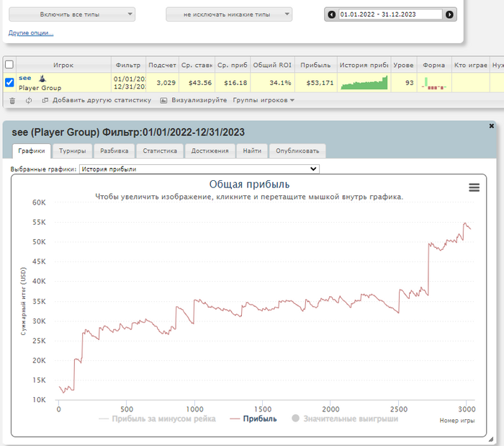Click the Форма mini chart in the row
The image size is (504, 446).
(434, 84)
